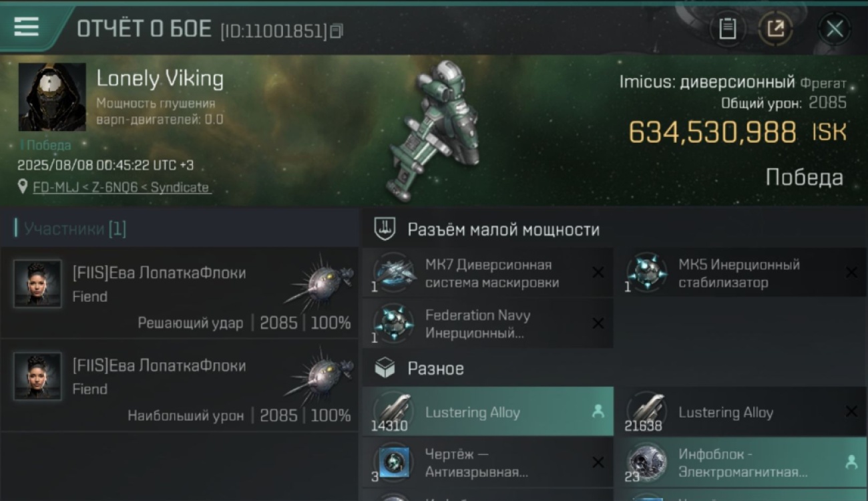Select МК7 Диверсионная система маскировки item

click(487, 273)
